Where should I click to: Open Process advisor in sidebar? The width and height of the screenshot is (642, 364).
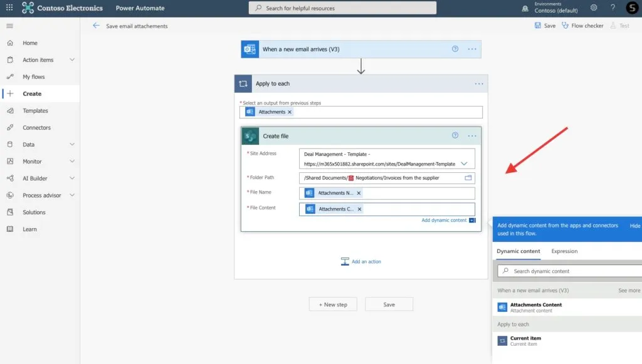pos(41,195)
